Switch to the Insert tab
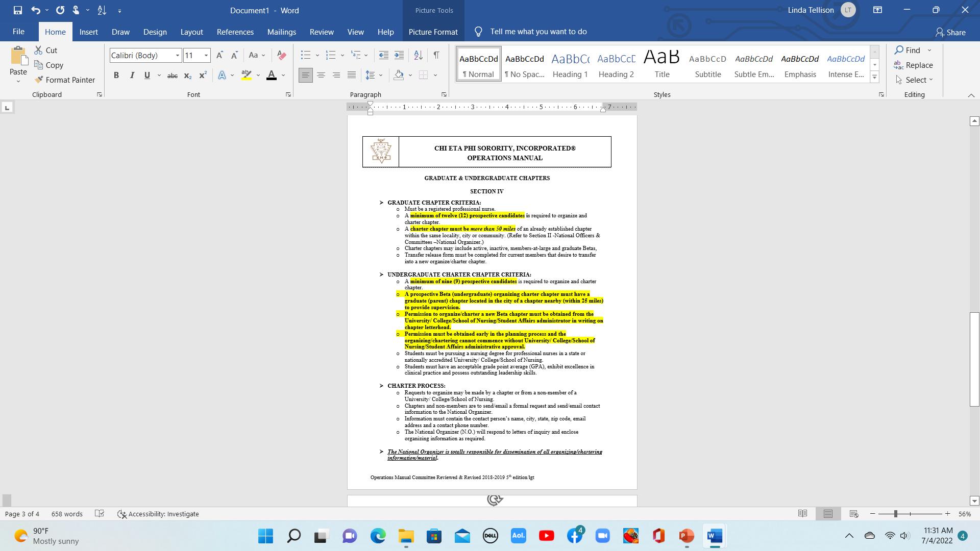Viewport: 980px width, 551px height. pyautogui.click(x=89, y=32)
